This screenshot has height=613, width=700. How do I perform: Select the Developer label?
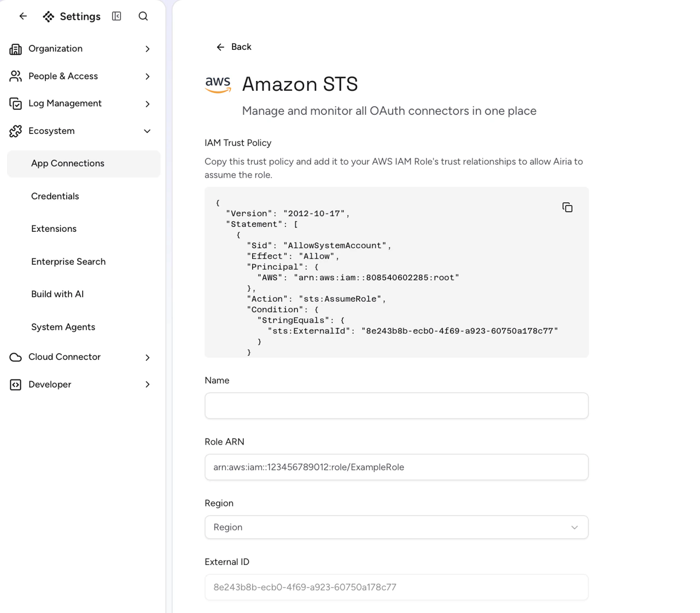point(50,384)
